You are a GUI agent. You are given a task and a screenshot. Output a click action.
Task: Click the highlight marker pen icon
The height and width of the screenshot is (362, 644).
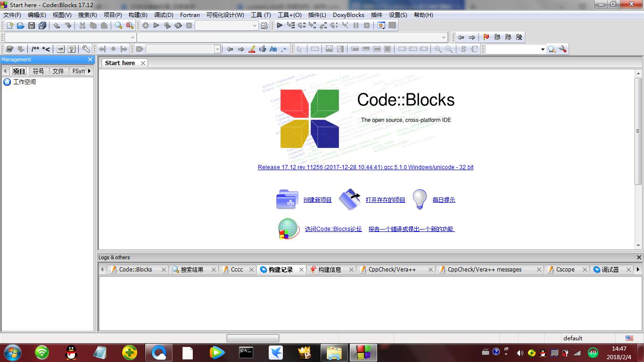click(x=252, y=49)
